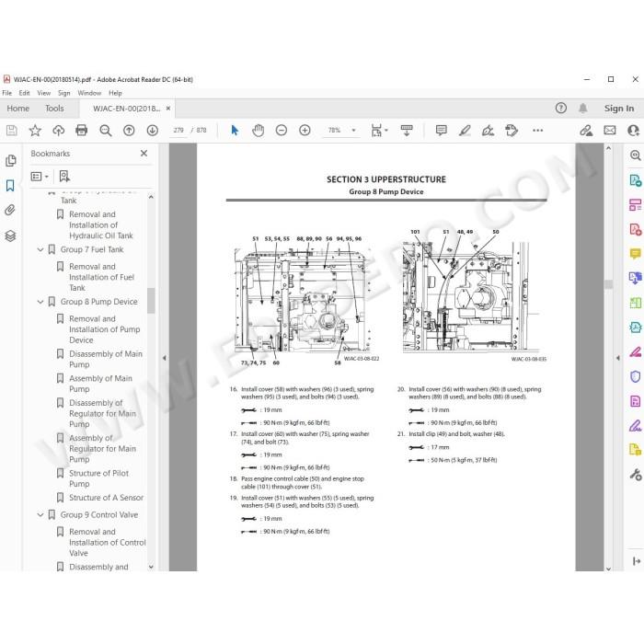
Task: Open the Window menu
Action: [89, 93]
